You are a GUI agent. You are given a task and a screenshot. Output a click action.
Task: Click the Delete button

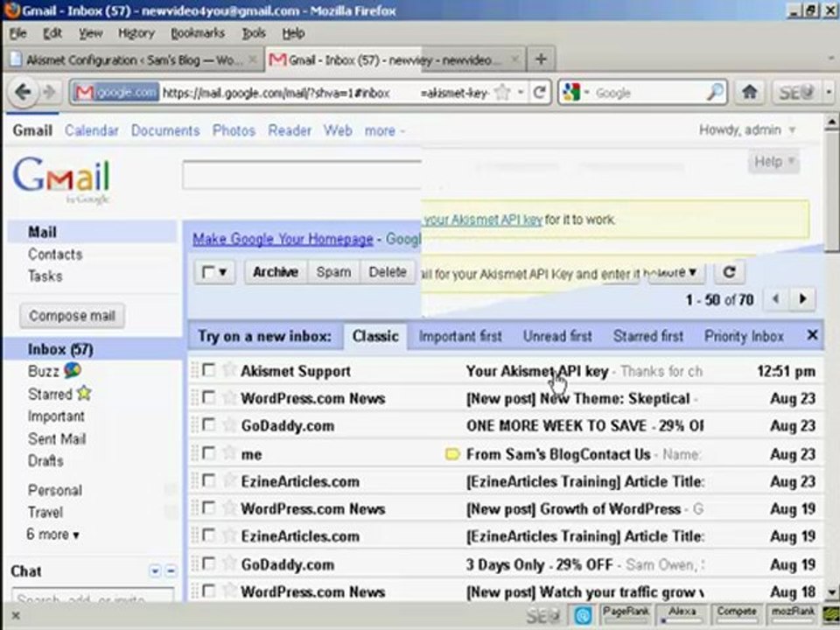pyautogui.click(x=388, y=272)
